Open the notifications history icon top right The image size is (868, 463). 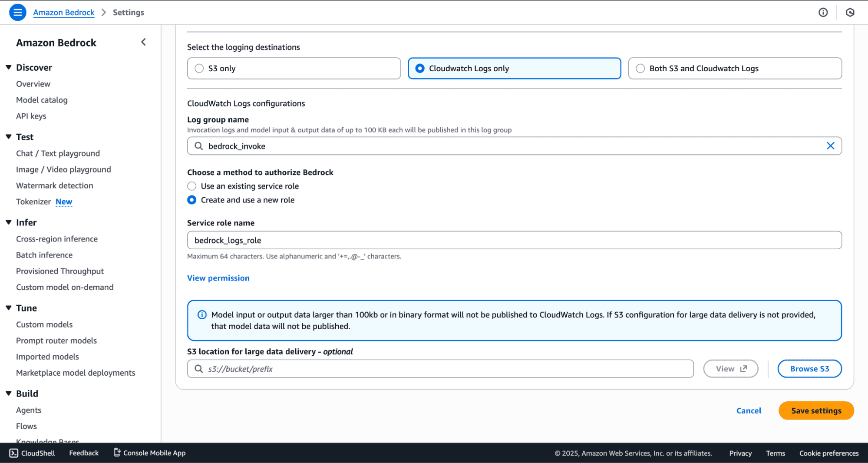pyautogui.click(x=850, y=12)
